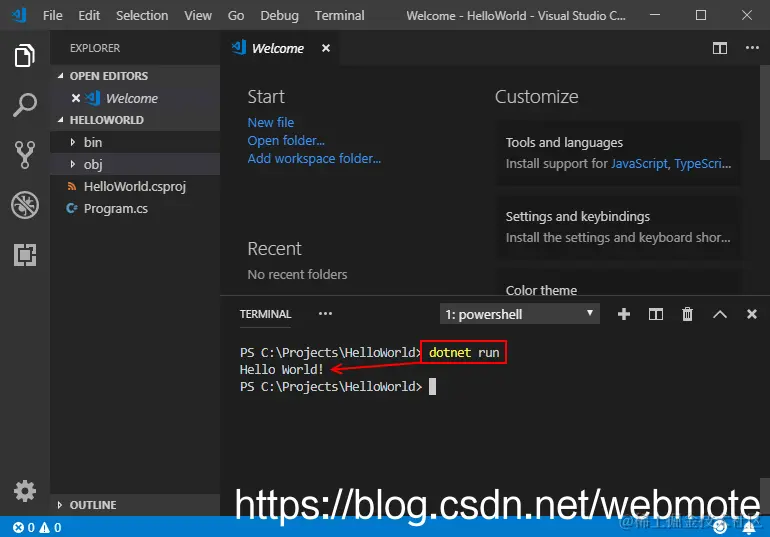Open the Search view in activity bar

click(x=25, y=105)
